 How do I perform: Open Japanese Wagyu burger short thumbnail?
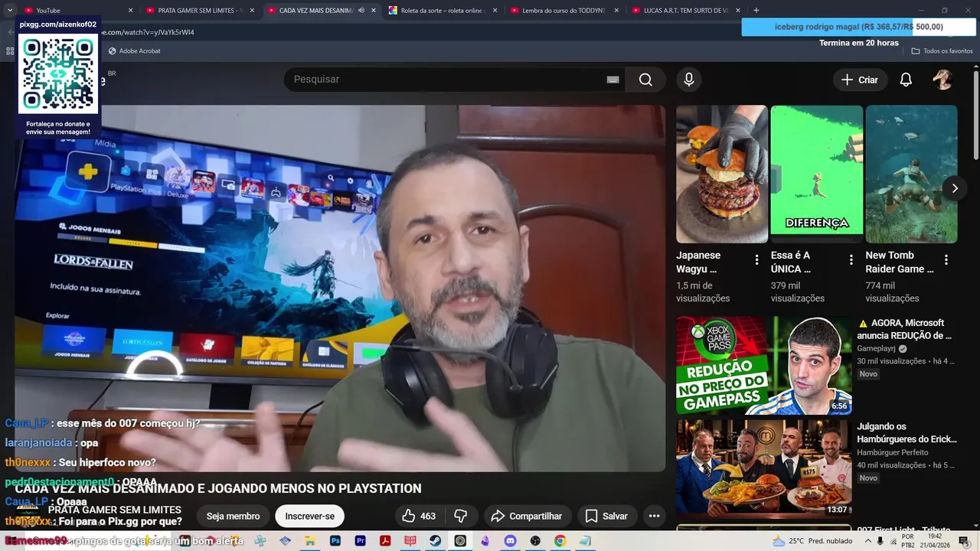pos(722,174)
